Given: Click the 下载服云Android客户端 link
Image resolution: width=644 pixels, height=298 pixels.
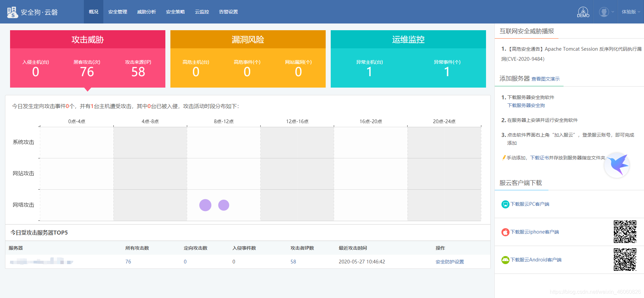Looking at the screenshot, I should click(x=536, y=260).
